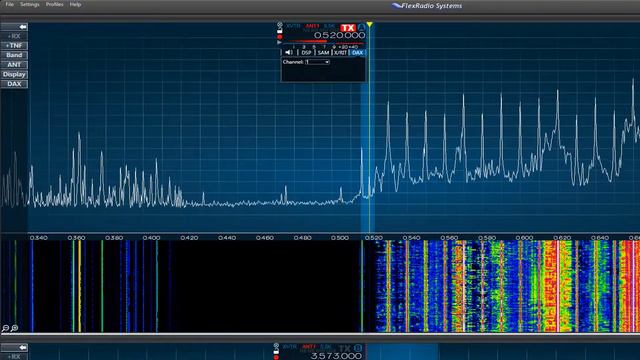640x360 pixels.
Task: Collapse the lower panadapter side menu arrow
Action: [14, 347]
